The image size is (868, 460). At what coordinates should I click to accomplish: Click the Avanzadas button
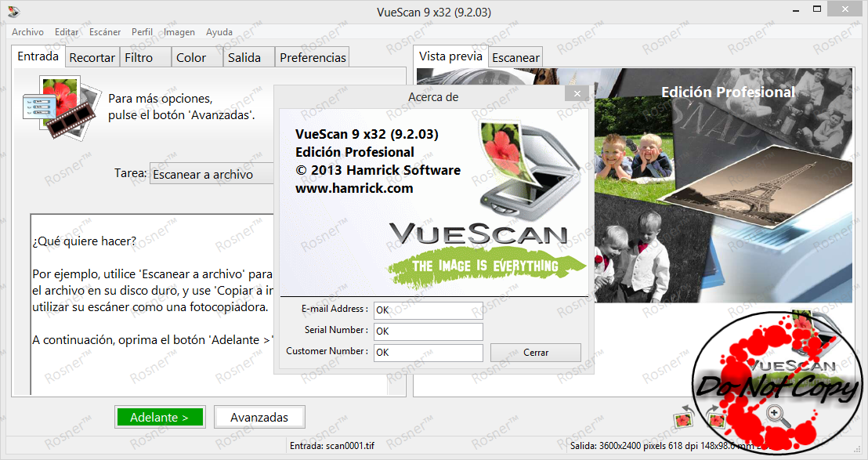coord(259,418)
